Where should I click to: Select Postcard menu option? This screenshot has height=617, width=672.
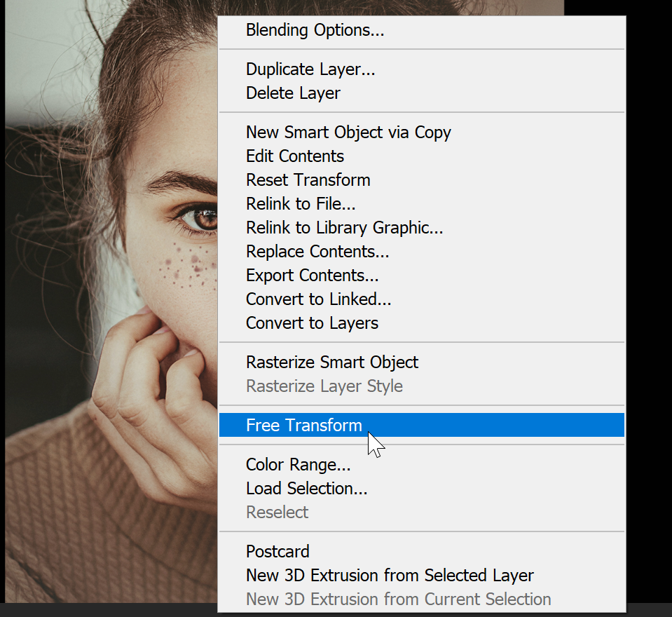(422, 551)
